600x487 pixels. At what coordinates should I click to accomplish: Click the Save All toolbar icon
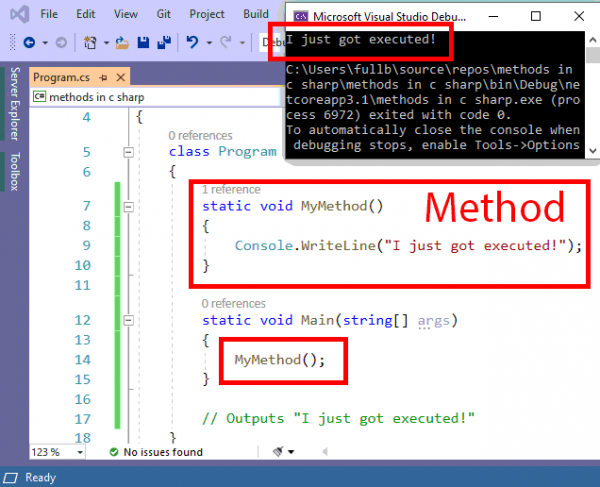coord(162,43)
